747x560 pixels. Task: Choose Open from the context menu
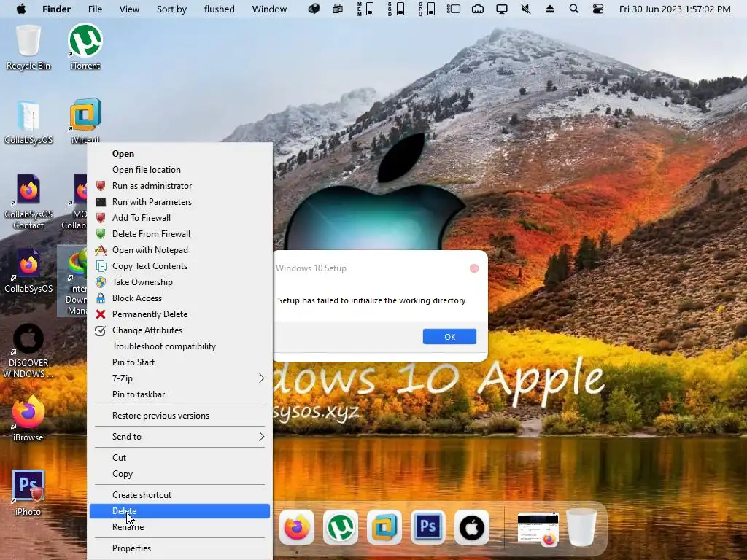pos(179,154)
